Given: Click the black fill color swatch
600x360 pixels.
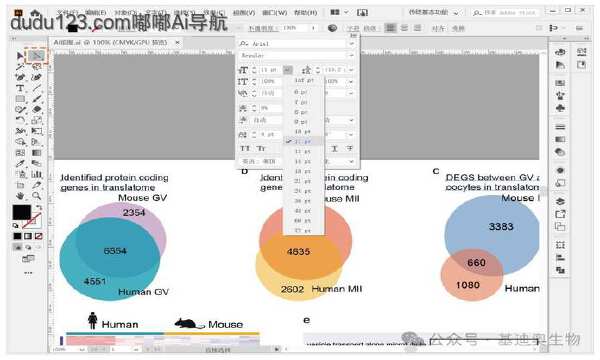Looking at the screenshot, I should (x=22, y=212).
